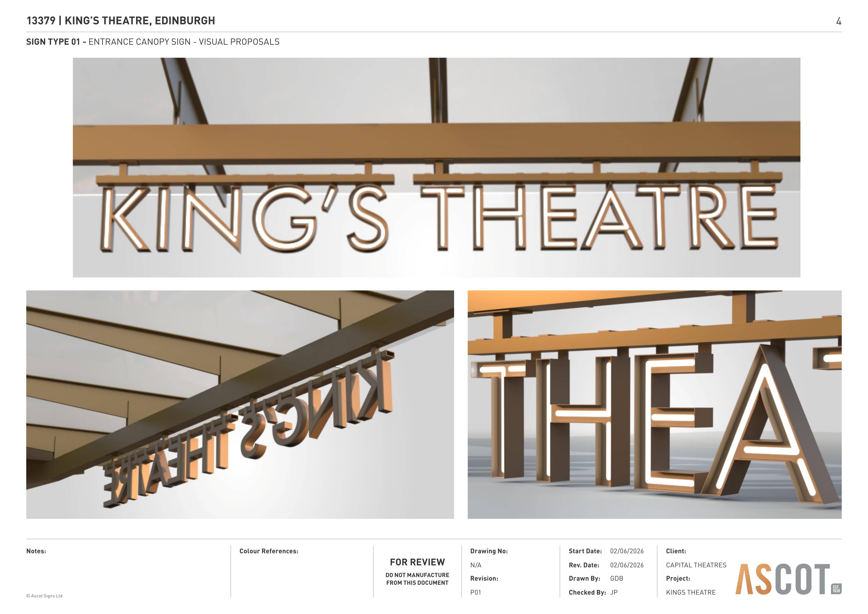Select the 'FOR REVIEW' status text
Viewport: 868px width, 614px height.
click(417, 562)
